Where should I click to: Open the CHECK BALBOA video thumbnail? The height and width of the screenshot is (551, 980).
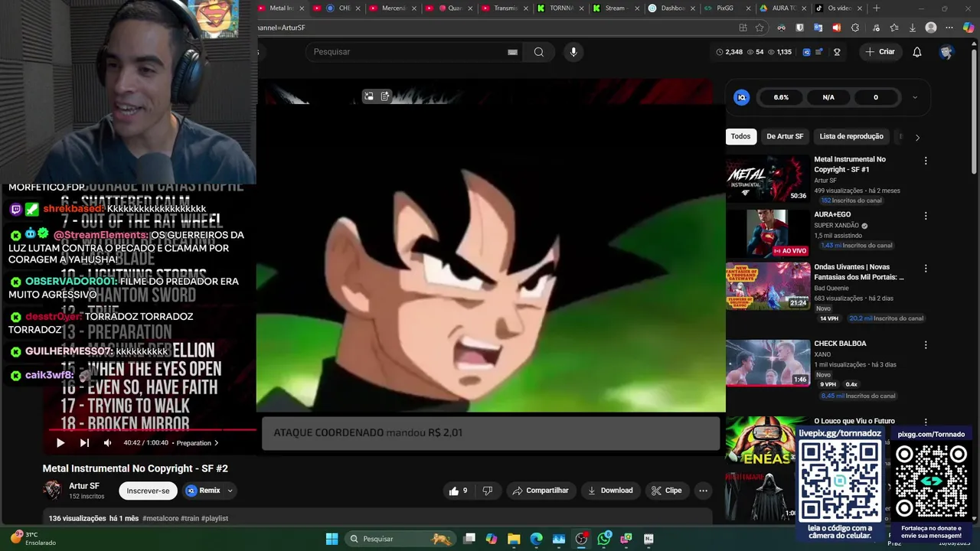(x=768, y=363)
